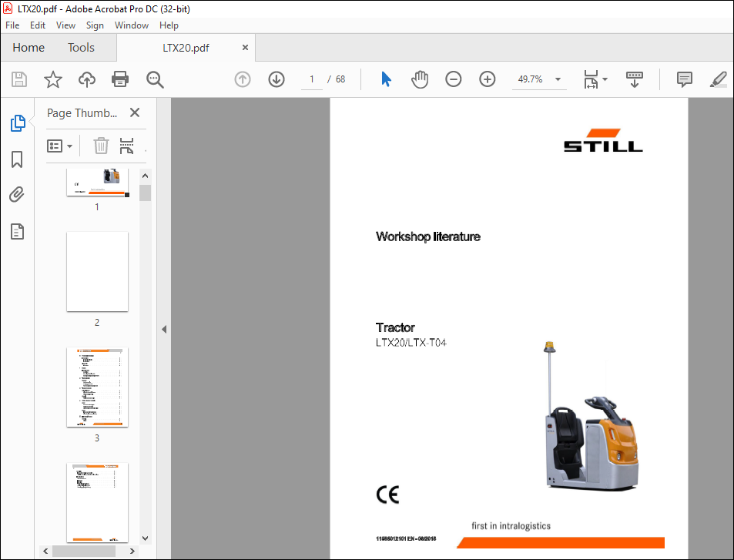Select the LTX20.pdf document tab
734x560 pixels.
point(186,48)
